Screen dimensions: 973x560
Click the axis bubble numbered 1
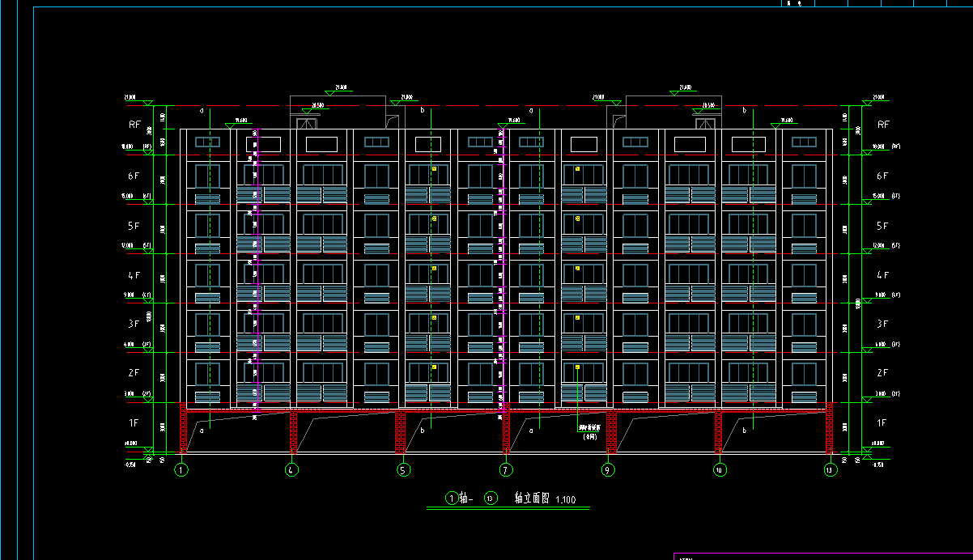[x=181, y=469]
